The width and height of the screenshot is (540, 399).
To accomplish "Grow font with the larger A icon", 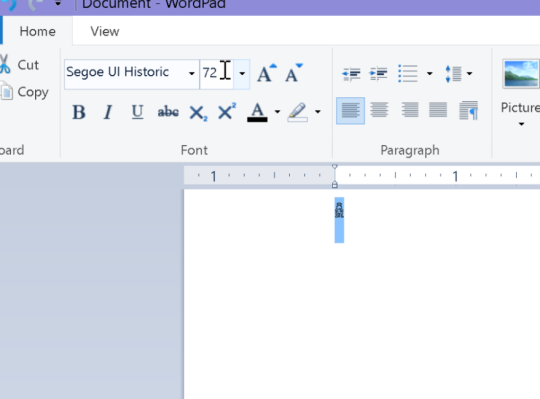I will pyautogui.click(x=267, y=73).
